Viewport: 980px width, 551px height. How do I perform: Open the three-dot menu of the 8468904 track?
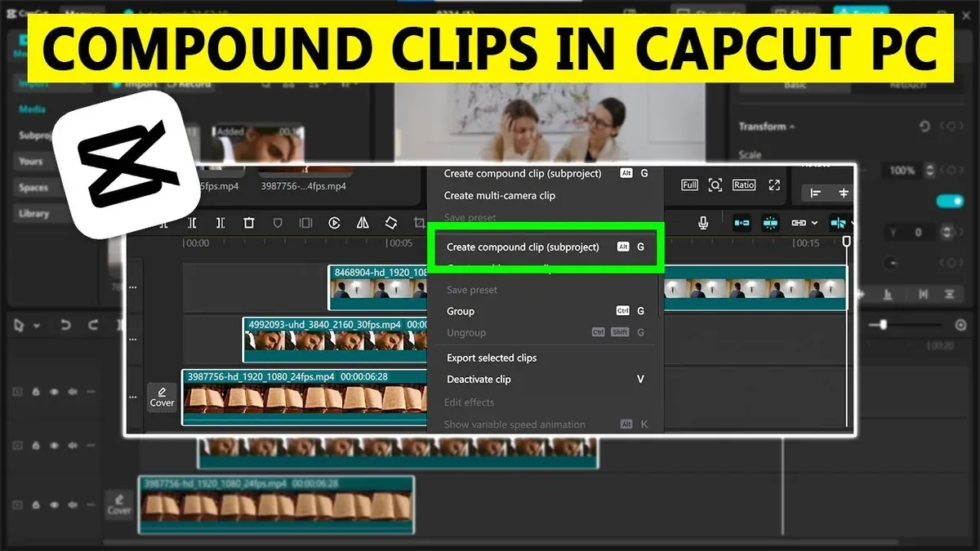(132, 287)
